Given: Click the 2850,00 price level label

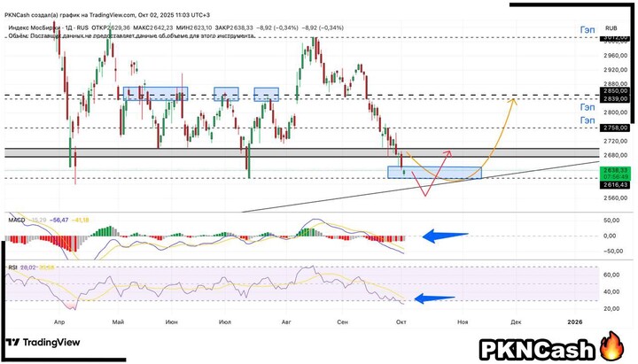Looking at the screenshot, I should click(x=615, y=90).
